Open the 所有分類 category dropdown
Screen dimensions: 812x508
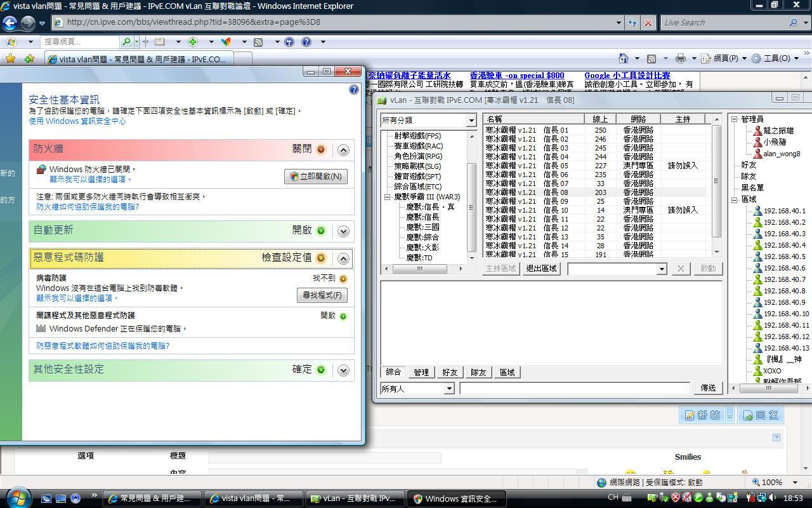[471, 120]
